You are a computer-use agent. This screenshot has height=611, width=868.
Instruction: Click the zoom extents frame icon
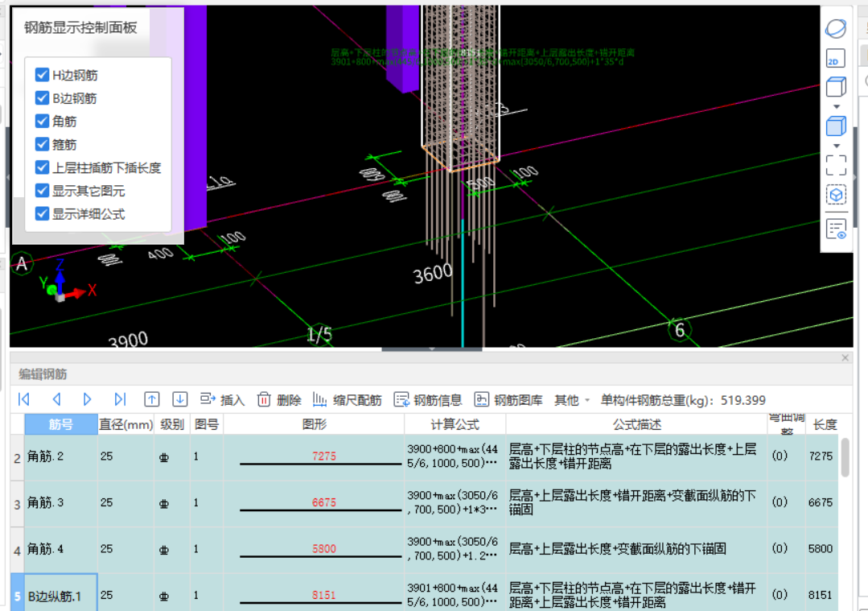(836, 165)
